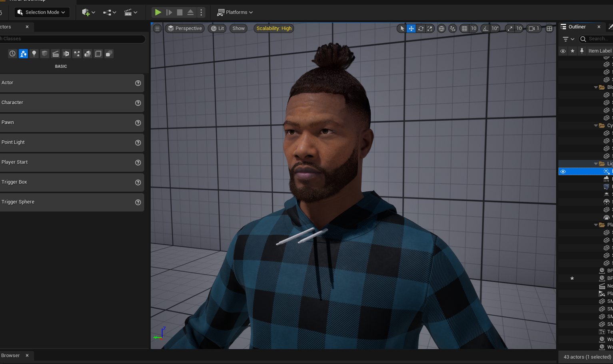This screenshot has width=613, height=364.
Task: Open the viewport layout grid icon
Action: 549,28
